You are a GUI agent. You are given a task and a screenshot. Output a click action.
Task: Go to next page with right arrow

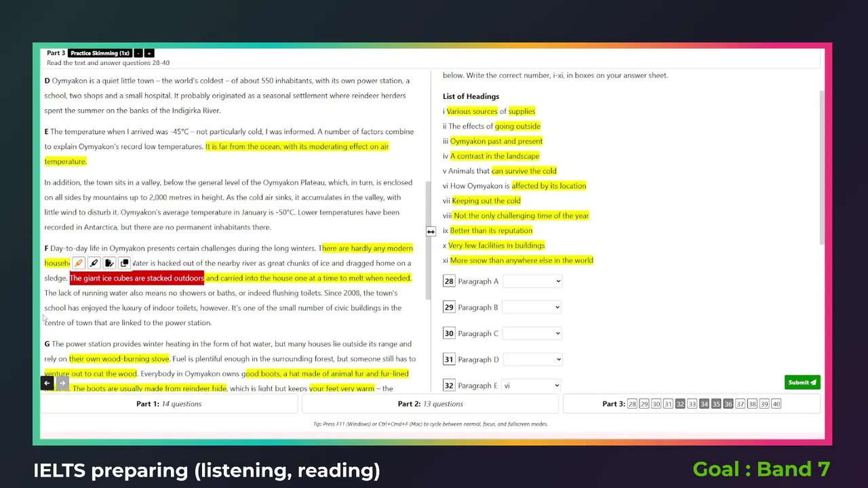(62, 383)
